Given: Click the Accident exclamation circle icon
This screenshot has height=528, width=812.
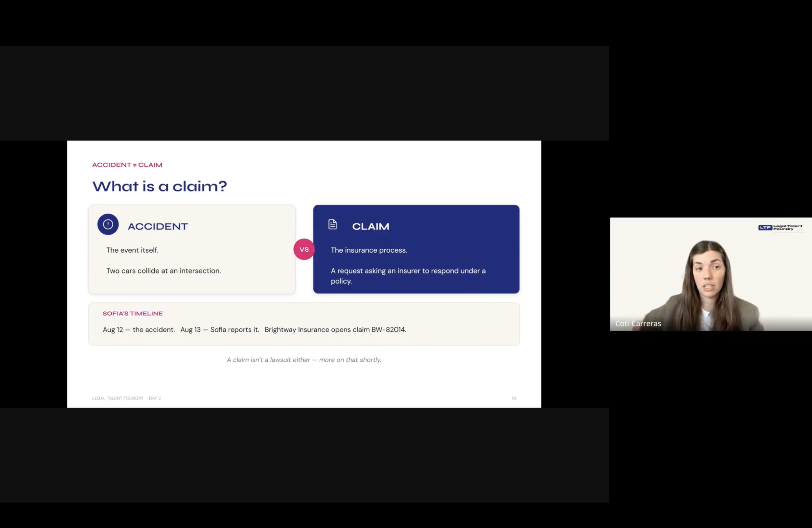Looking at the screenshot, I should click(x=108, y=224).
